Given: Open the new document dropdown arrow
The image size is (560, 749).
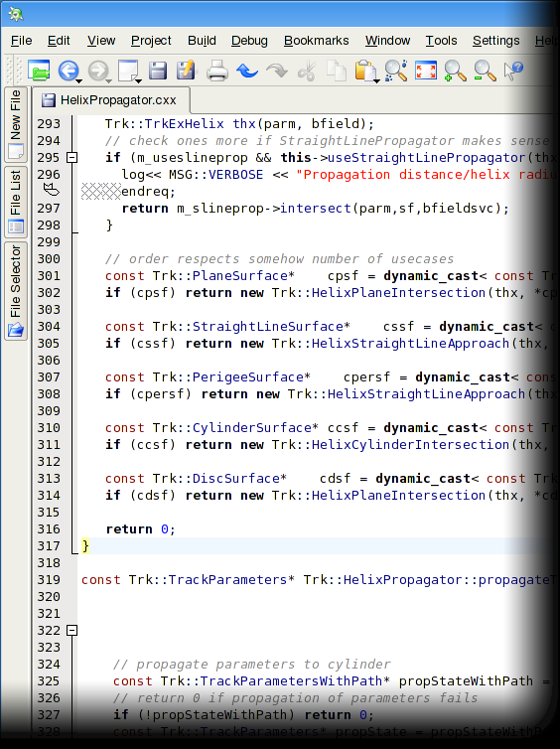Looking at the screenshot, I should 138,80.
